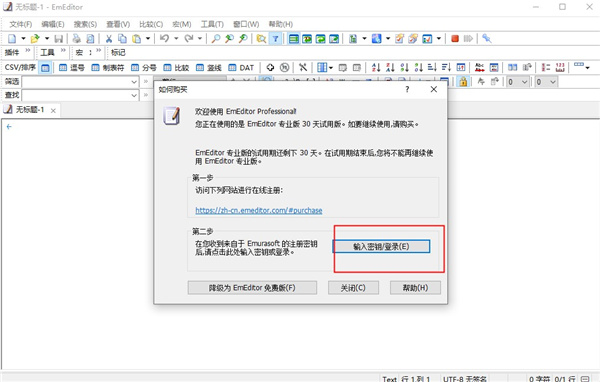
Task: Open the 帮助(H) menu
Action: (280, 24)
